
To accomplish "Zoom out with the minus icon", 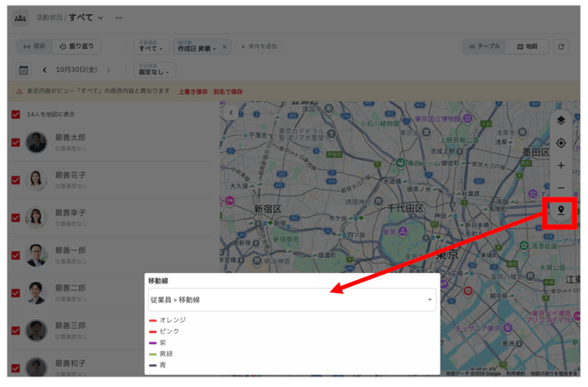I will pyautogui.click(x=561, y=188).
